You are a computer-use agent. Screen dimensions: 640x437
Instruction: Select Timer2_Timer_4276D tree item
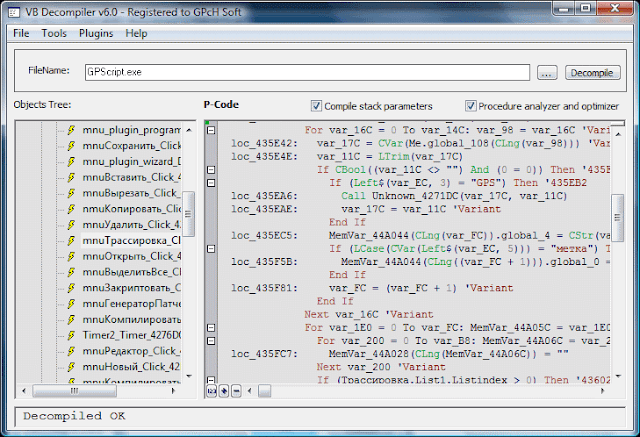[131, 335]
